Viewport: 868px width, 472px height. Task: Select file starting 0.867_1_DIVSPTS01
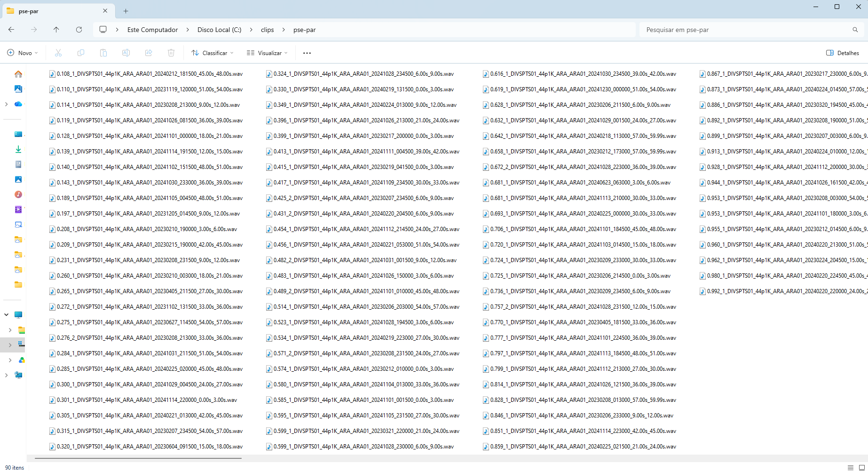tap(783, 74)
